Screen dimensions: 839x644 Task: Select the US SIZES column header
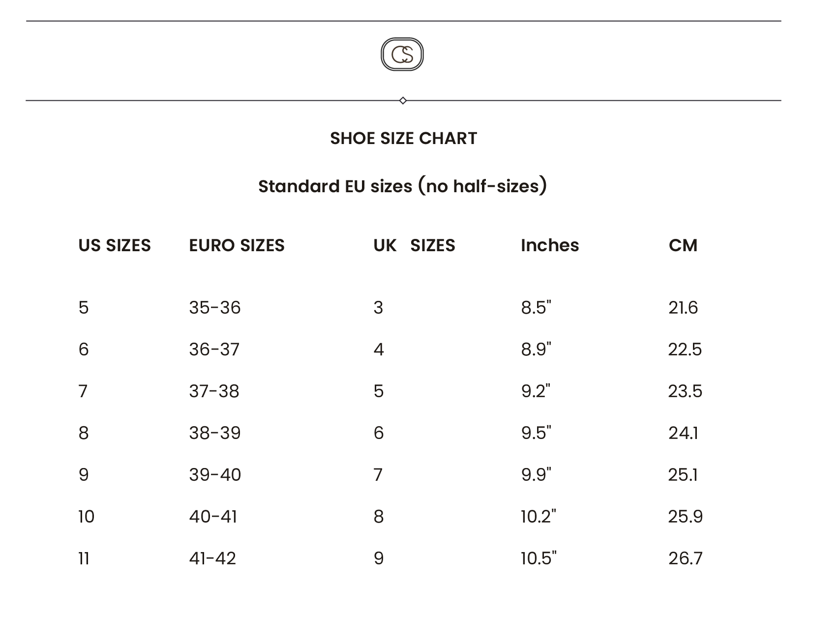click(115, 245)
